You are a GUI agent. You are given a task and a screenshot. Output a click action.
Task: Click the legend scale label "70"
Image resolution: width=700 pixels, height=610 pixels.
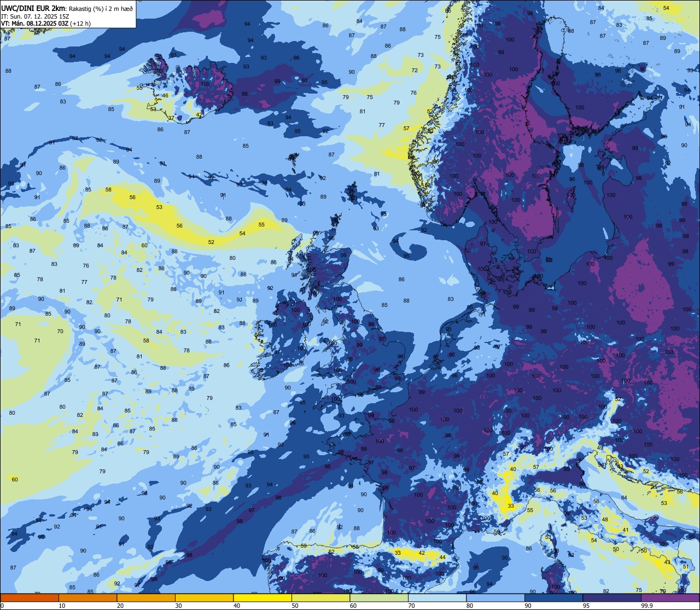point(411,606)
